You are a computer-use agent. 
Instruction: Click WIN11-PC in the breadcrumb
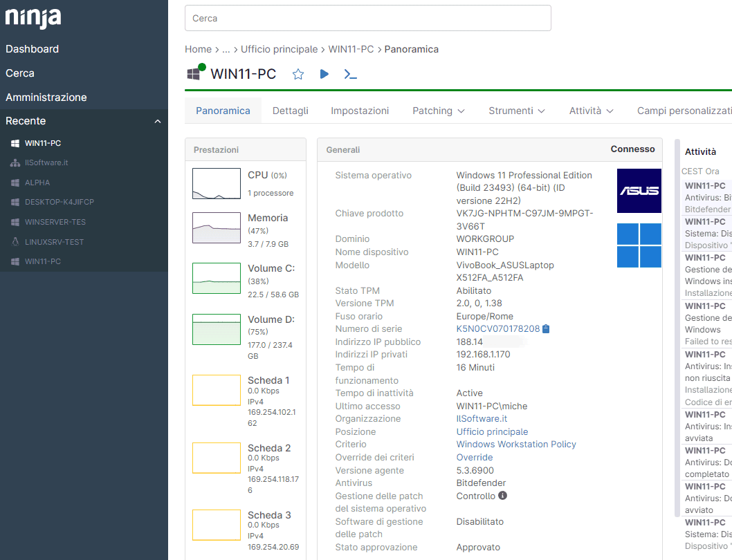[x=351, y=50]
